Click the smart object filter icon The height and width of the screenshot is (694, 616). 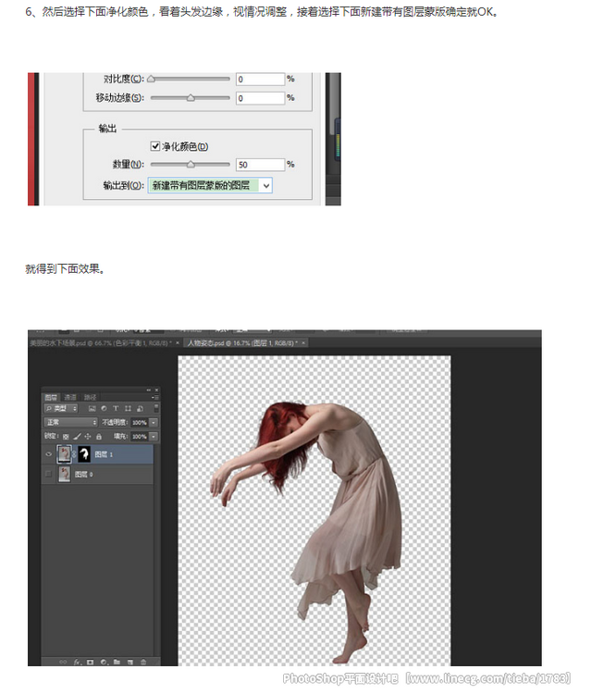pyautogui.click(x=140, y=408)
